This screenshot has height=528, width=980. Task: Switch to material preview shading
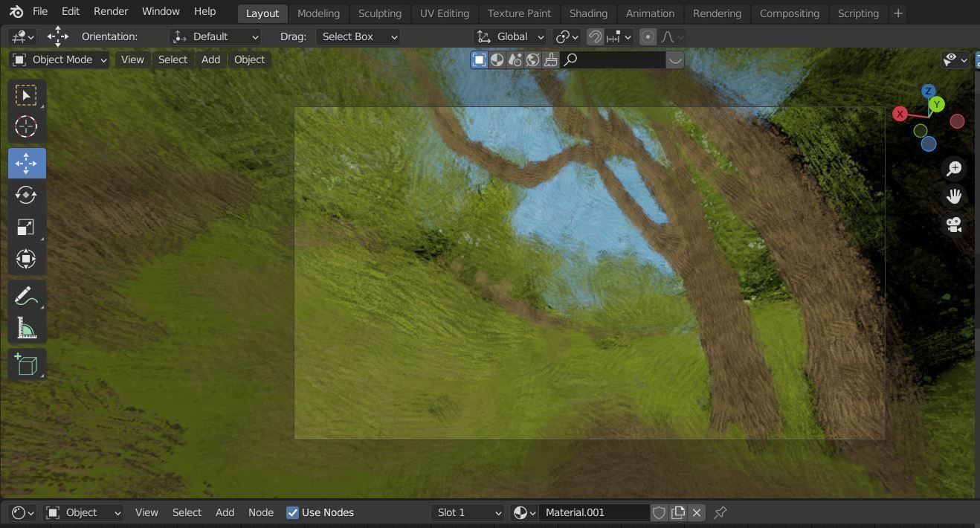pyautogui.click(x=515, y=60)
